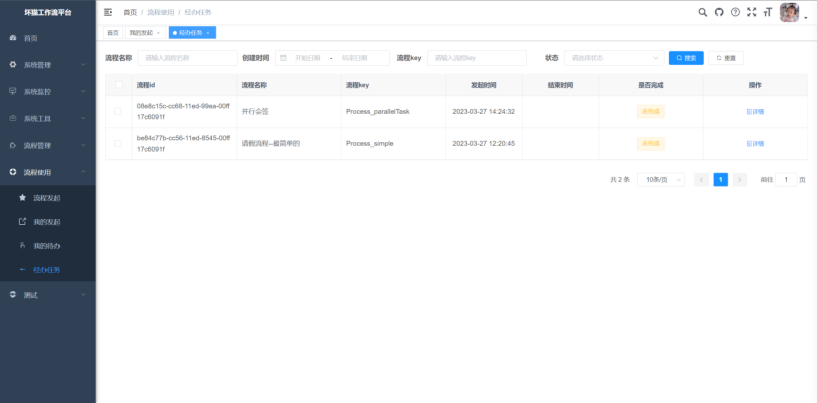Click the blue 搜索 search button
This screenshot has width=817, height=403.
686,58
